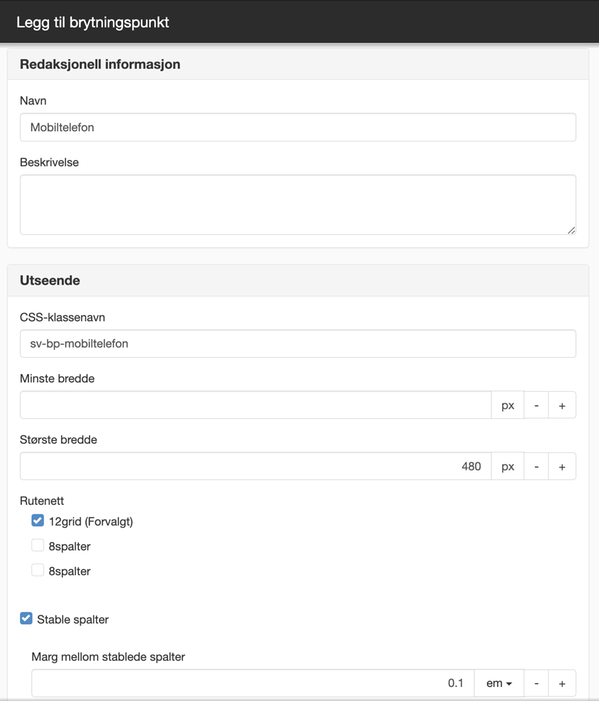Image resolution: width=599 pixels, height=701 pixels.
Task: Uncheck the 12grid (Forvalgt) checkbox
Action: click(38, 520)
